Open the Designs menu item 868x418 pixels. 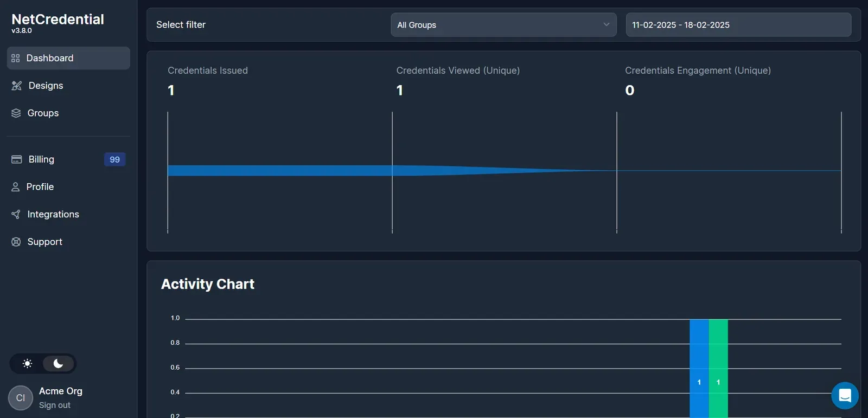68,86
